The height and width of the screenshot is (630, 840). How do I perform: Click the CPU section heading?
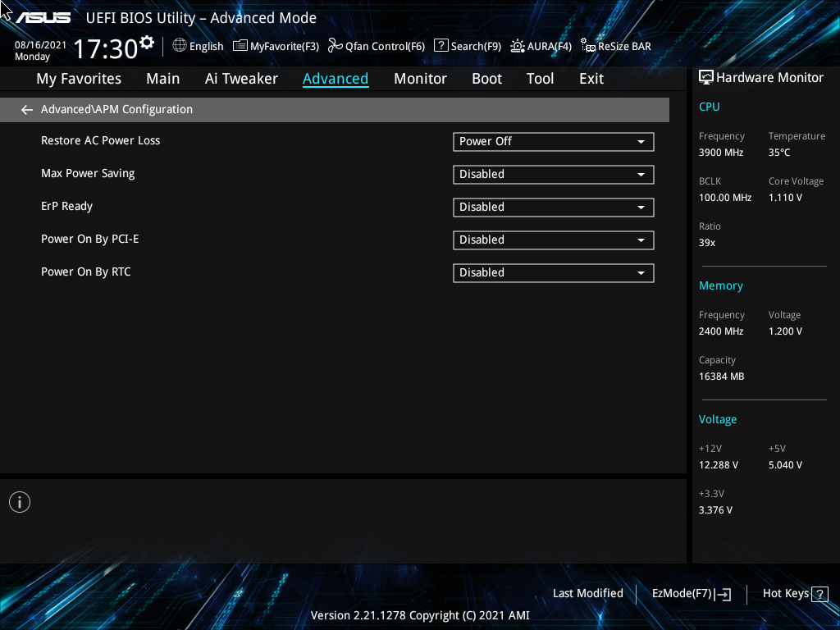[x=710, y=107]
